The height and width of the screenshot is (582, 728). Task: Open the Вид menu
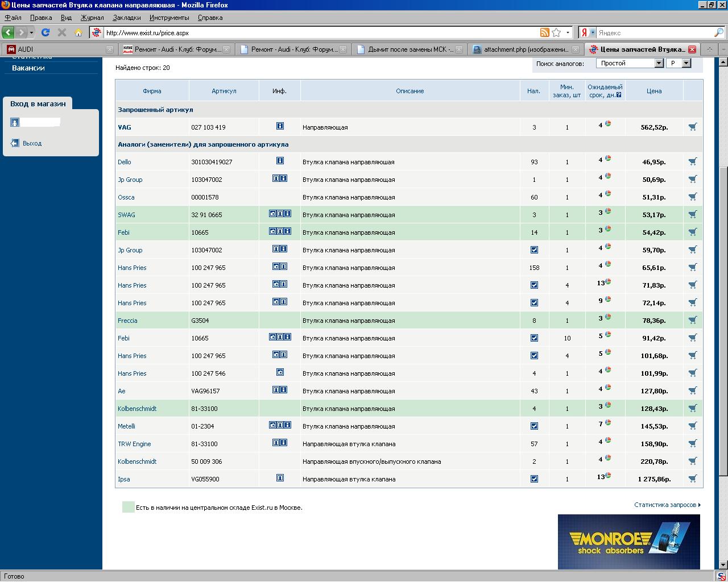click(66, 18)
